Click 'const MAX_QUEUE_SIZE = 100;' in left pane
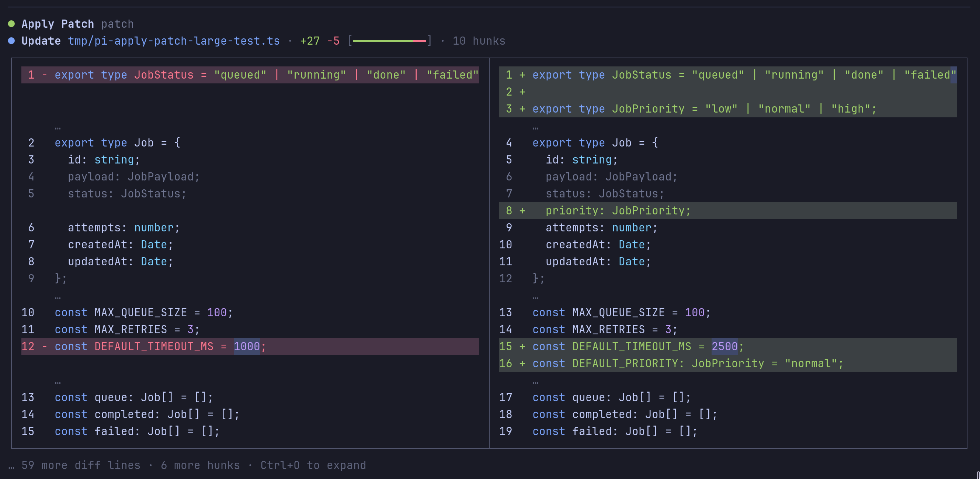The width and height of the screenshot is (980, 479). coord(143,313)
